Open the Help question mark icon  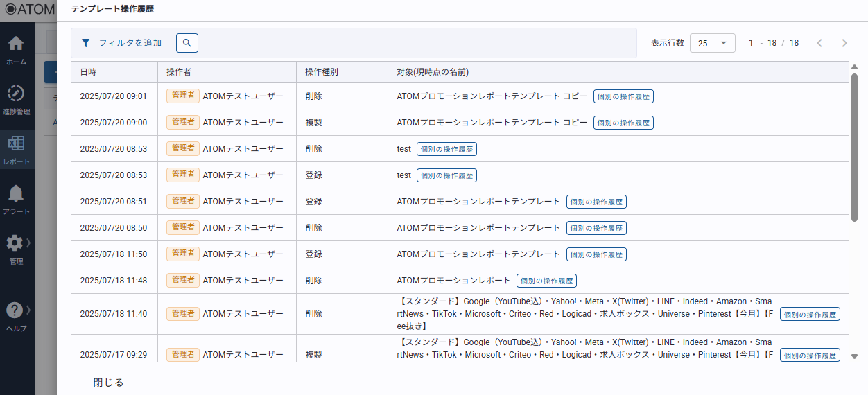click(15, 310)
